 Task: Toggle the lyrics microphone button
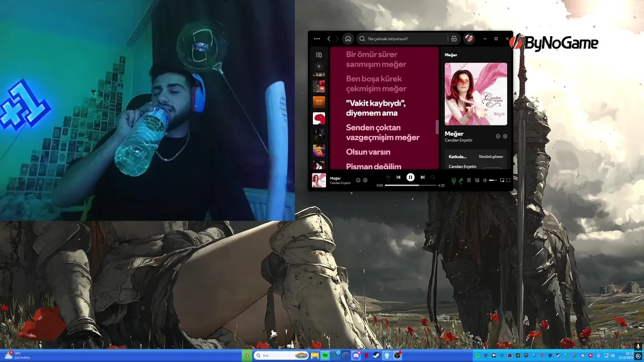click(461, 180)
